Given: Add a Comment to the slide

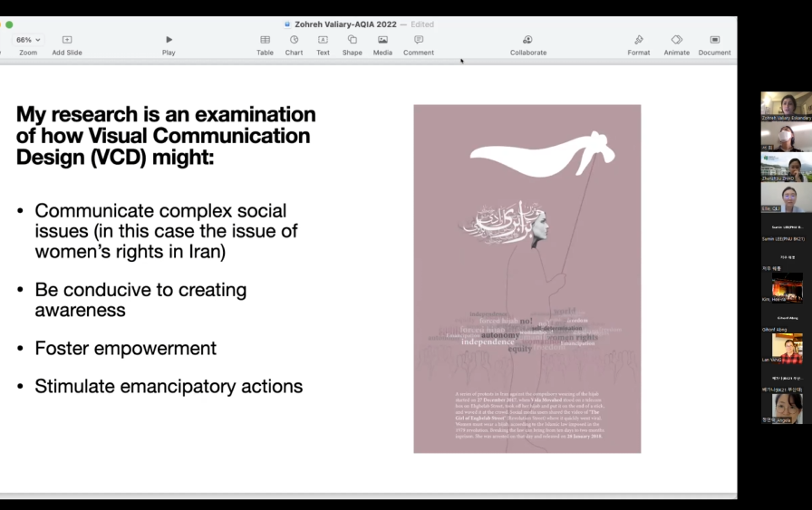Looking at the screenshot, I should click(x=419, y=40).
